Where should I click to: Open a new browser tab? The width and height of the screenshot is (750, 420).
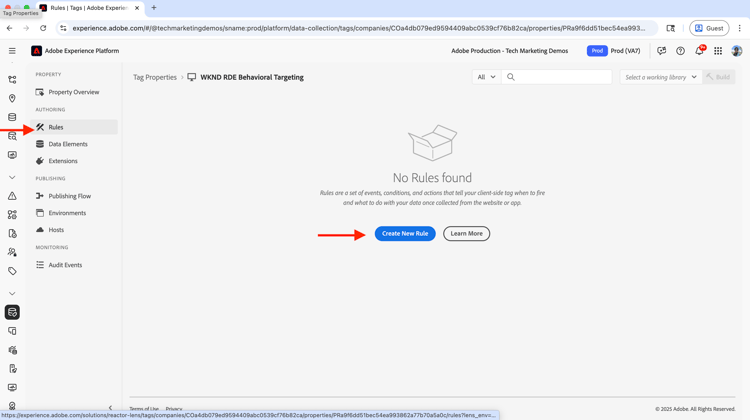(154, 8)
